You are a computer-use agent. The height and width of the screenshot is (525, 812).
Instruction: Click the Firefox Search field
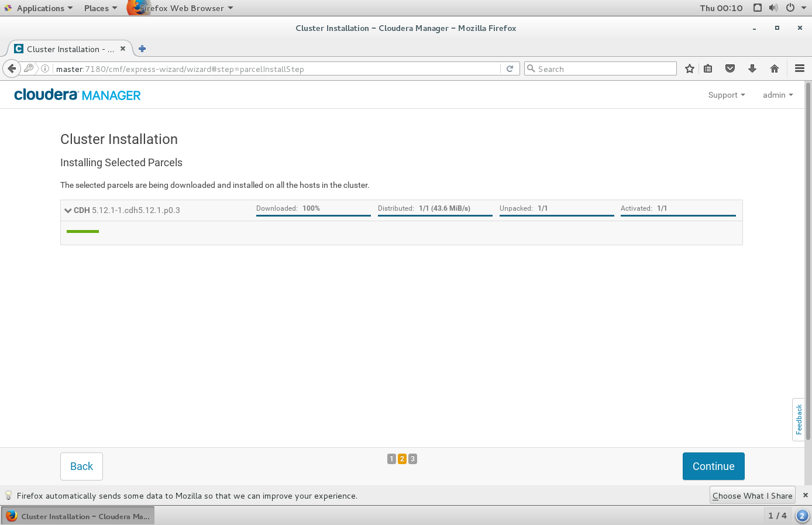(x=601, y=68)
